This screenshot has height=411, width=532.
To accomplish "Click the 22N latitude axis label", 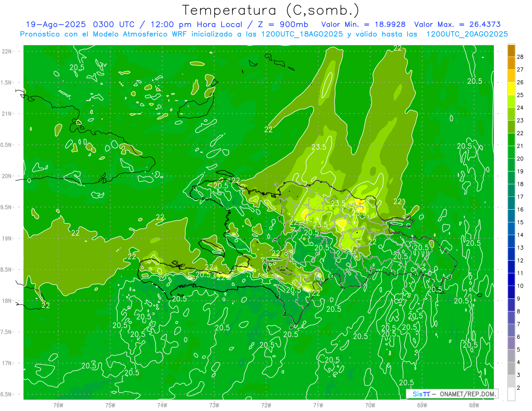I will click(x=7, y=51).
